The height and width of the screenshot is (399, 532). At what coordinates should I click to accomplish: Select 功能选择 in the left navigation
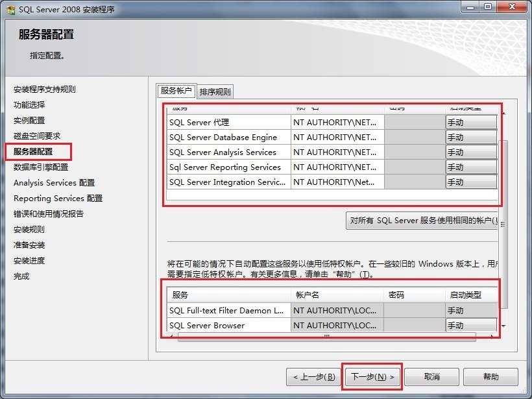(30, 104)
